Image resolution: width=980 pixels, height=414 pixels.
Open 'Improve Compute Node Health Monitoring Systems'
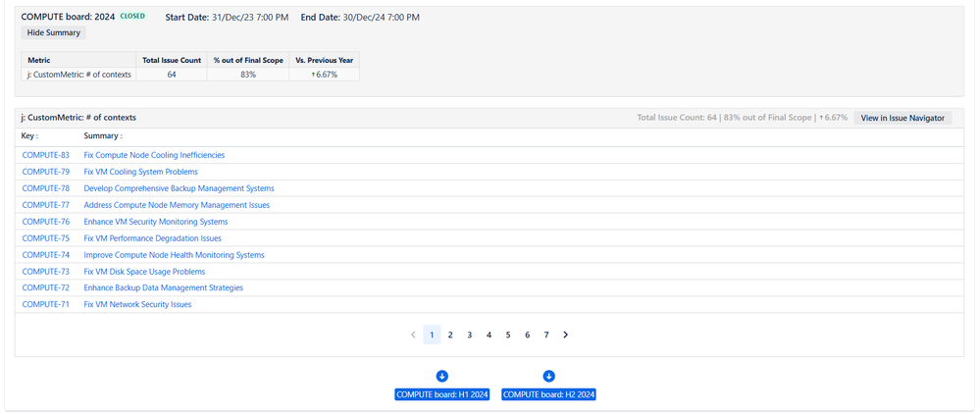point(174,255)
